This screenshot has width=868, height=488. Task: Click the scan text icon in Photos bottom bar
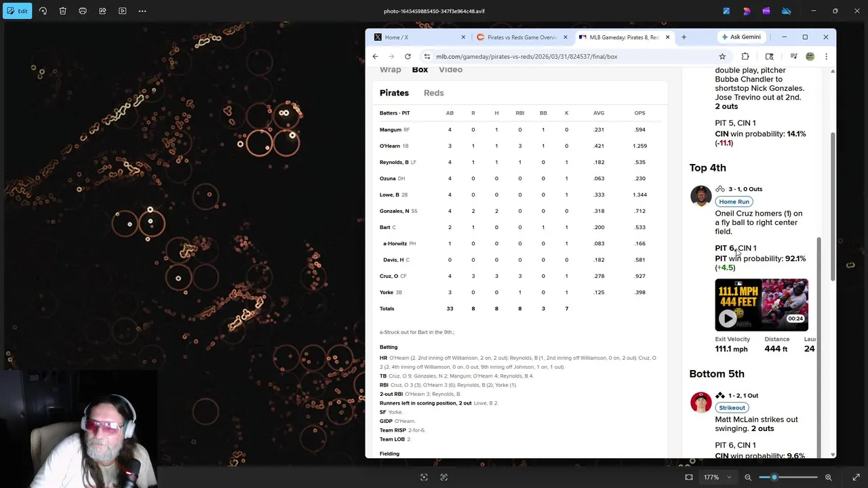444,477
